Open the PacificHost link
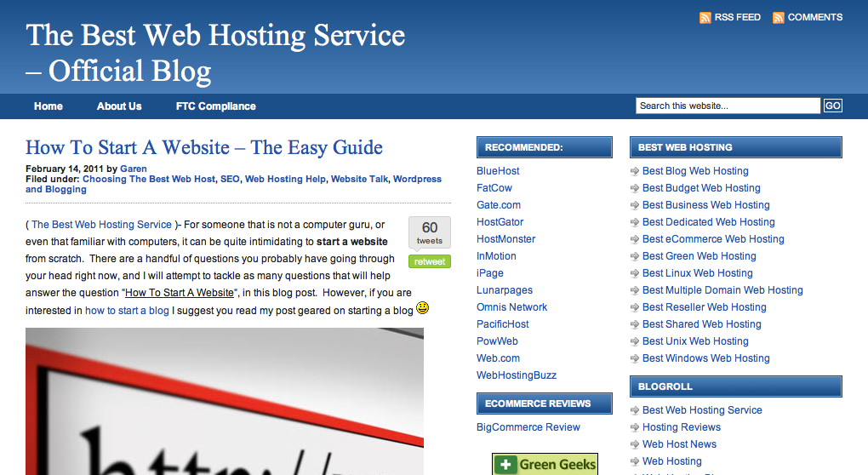This screenshot has width=868, height=475. click(503, 324)
